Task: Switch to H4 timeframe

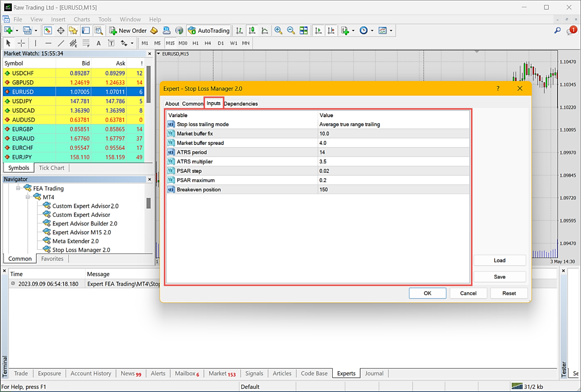Action: coord(208,43)
